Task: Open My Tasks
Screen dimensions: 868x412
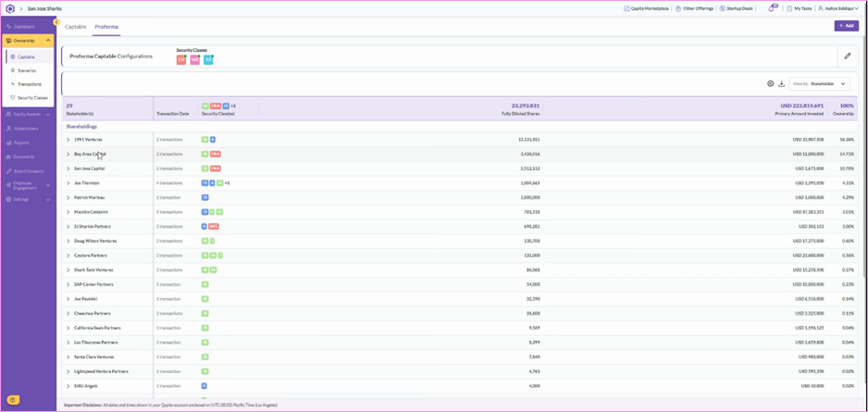Action: [800, 9]
